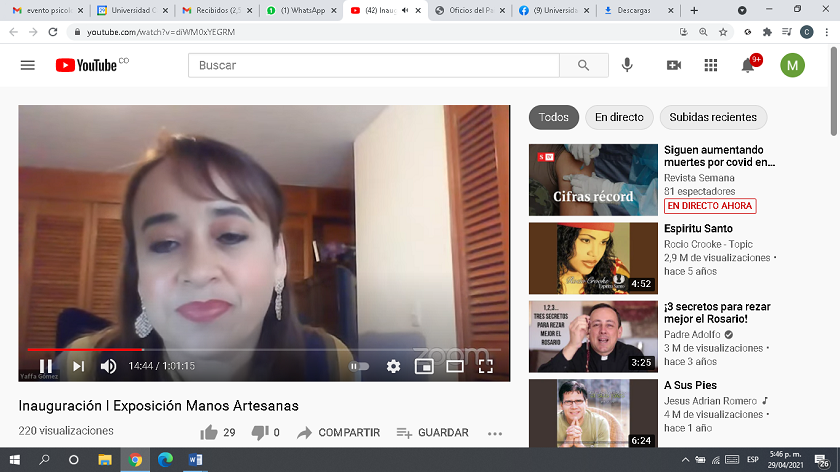Skip to the next video

point(79,366)
